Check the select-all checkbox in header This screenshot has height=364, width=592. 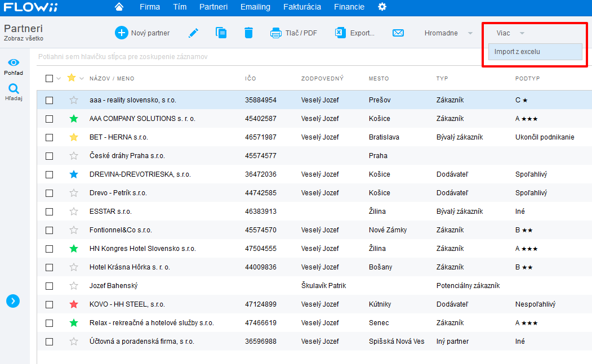(49, 78)
